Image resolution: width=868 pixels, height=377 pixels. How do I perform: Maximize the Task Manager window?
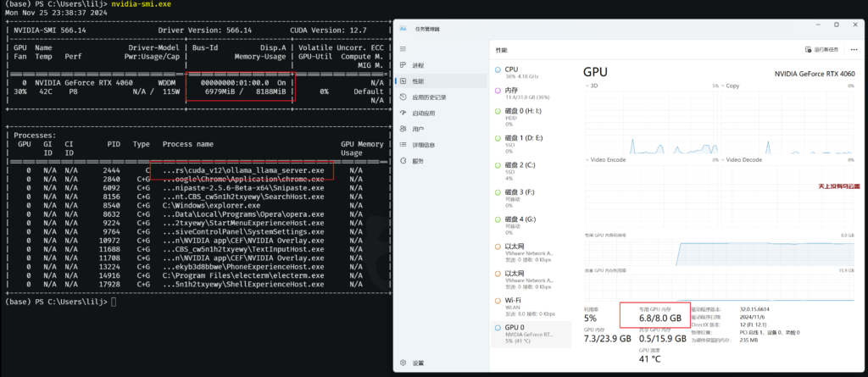[837, 25]
